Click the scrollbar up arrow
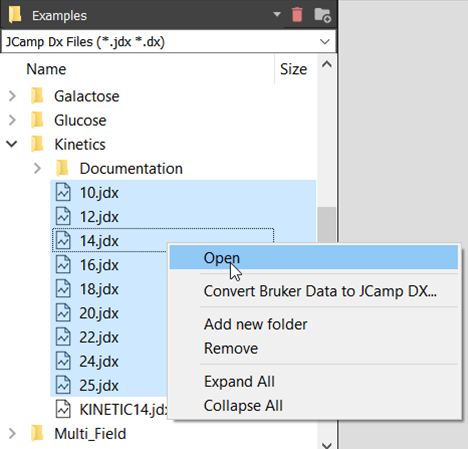 point(327,64)
